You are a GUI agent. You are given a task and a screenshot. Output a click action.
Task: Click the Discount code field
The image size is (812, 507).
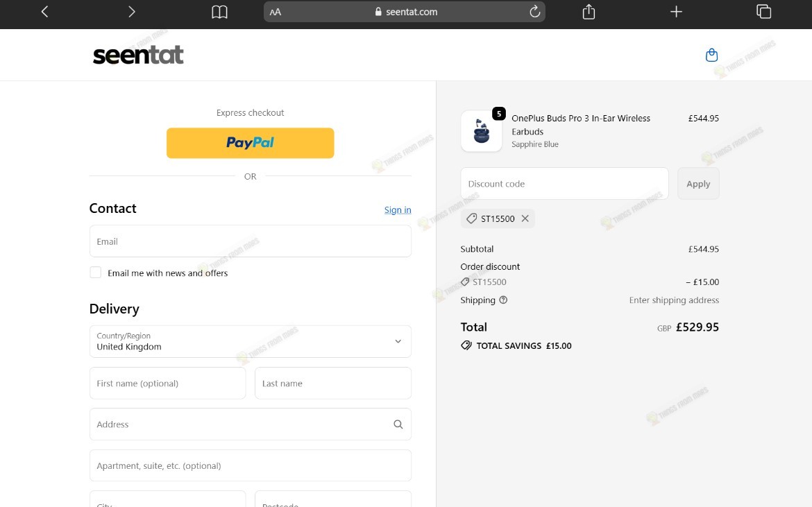564,184
